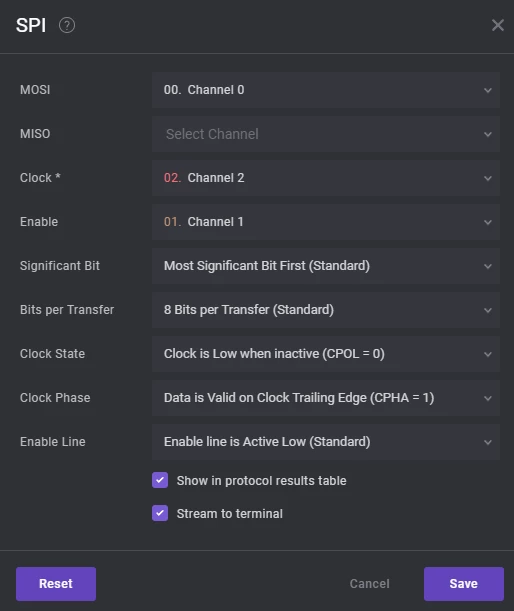Image resolution: width=514 pixels, height=611 pixels.
Task: Click the chevron arrow on Clock State
Action: click(488, 355)
